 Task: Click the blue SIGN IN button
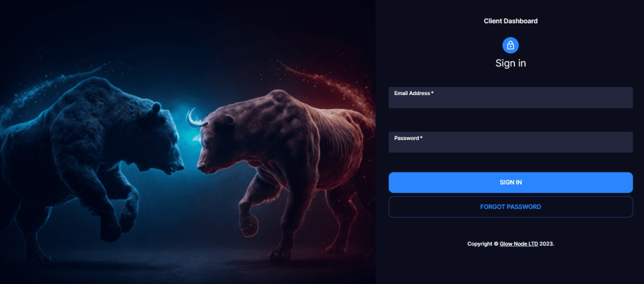[x=511, y=183]
